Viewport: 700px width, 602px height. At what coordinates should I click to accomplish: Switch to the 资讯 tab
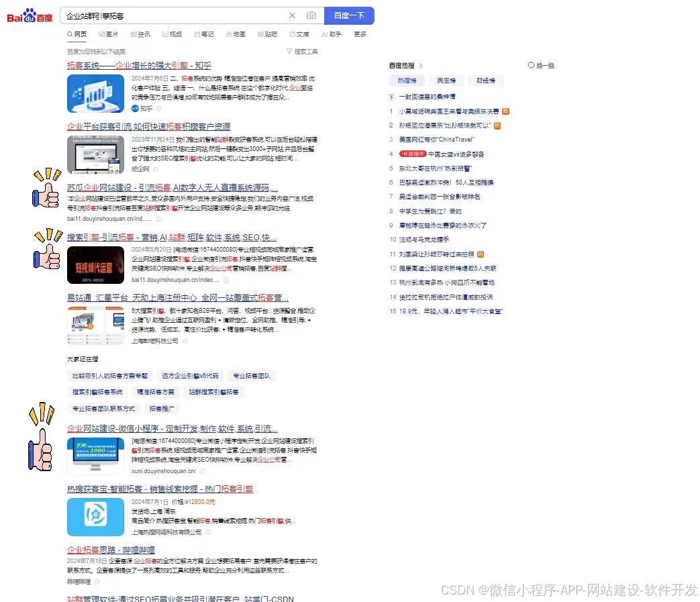[x=141, y=34]
